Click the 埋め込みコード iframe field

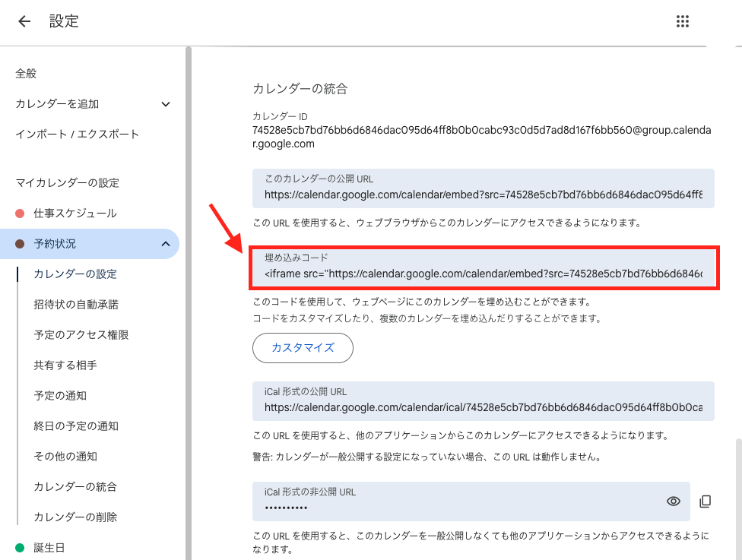[484, 267]
